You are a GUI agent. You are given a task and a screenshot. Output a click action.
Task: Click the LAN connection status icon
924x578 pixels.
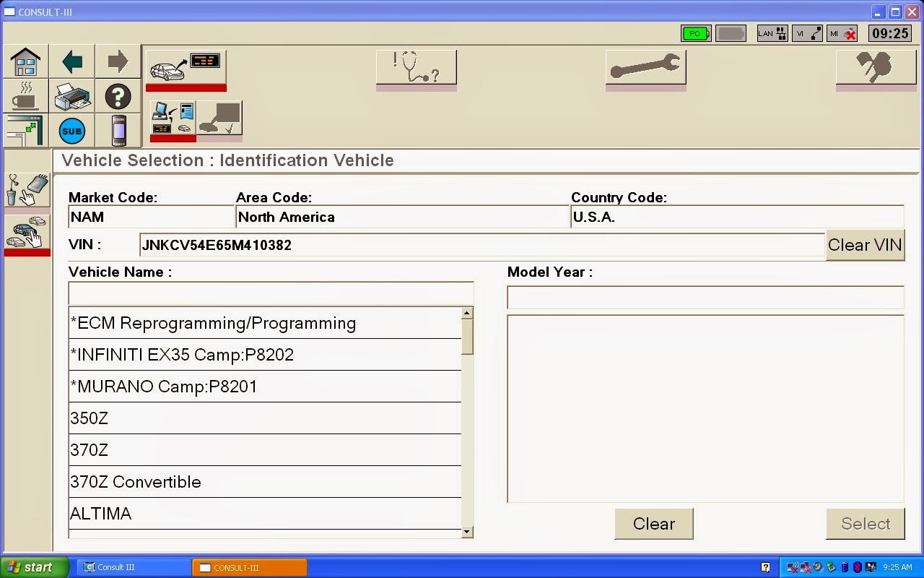pyautogui.click(x=772, y=33)
